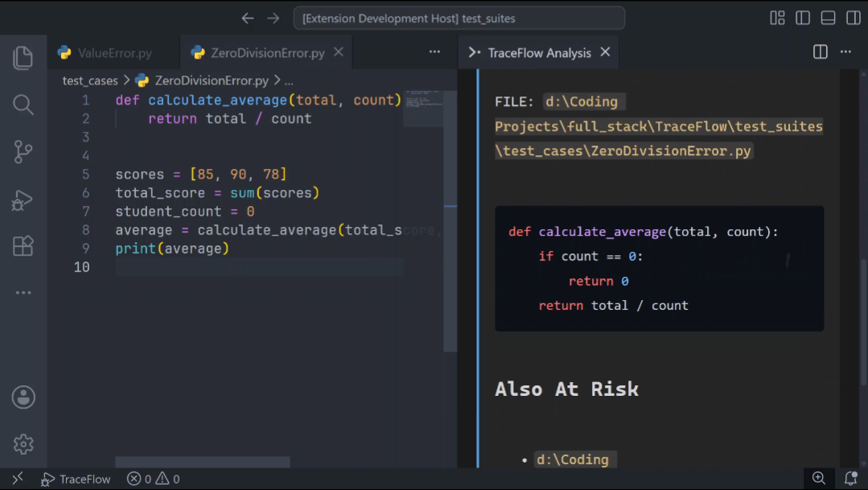The height and width of the screenshot is (490, 868).
Task: Open the Source Control view
Action: tap(23, 151)
